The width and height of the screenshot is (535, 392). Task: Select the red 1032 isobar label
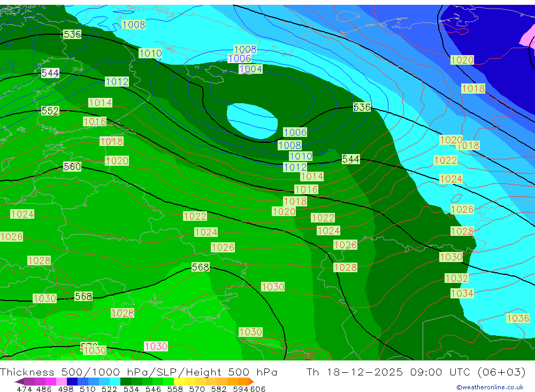pos(456,279)
